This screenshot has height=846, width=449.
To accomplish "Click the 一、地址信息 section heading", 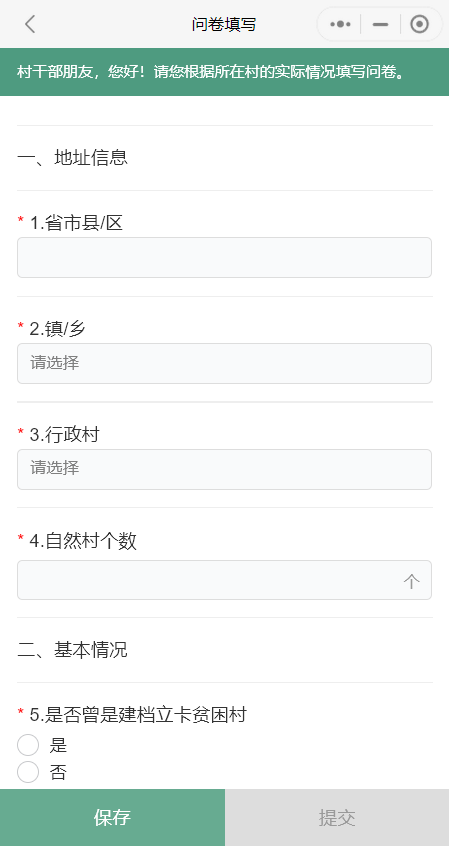I will click(x=72, y=158).
